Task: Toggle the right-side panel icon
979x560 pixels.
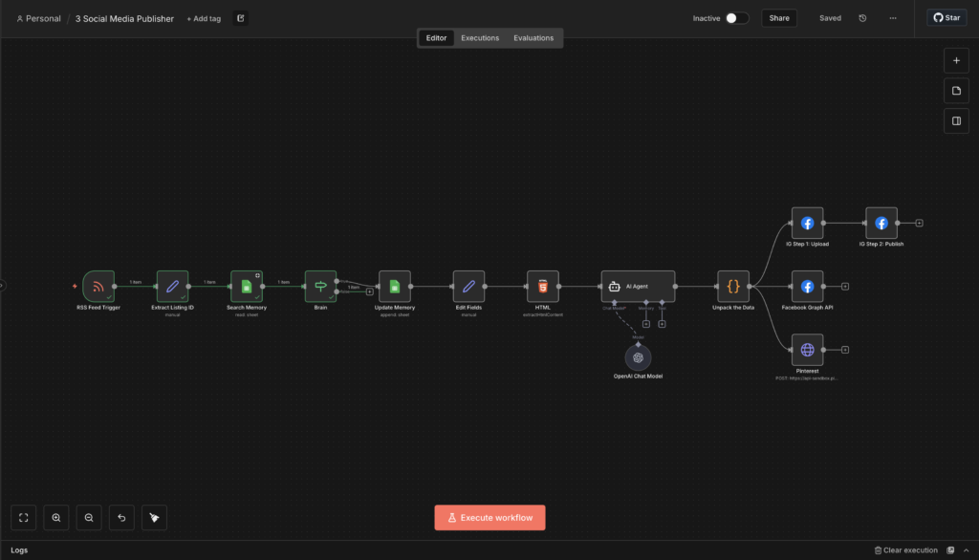Action: (x=955, y=121)
